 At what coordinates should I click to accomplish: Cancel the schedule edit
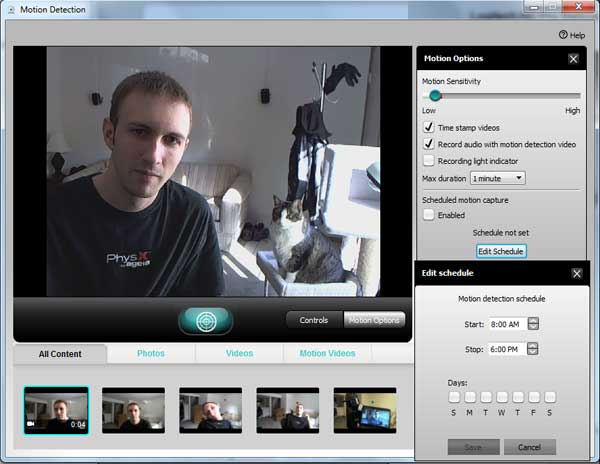(x=530, y=447)
